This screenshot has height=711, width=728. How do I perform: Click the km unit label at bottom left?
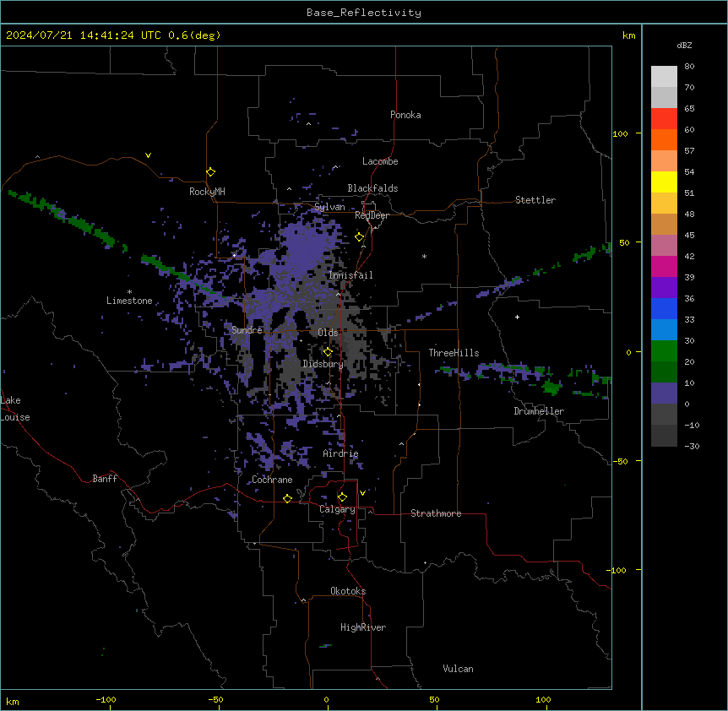coord(12,702)
